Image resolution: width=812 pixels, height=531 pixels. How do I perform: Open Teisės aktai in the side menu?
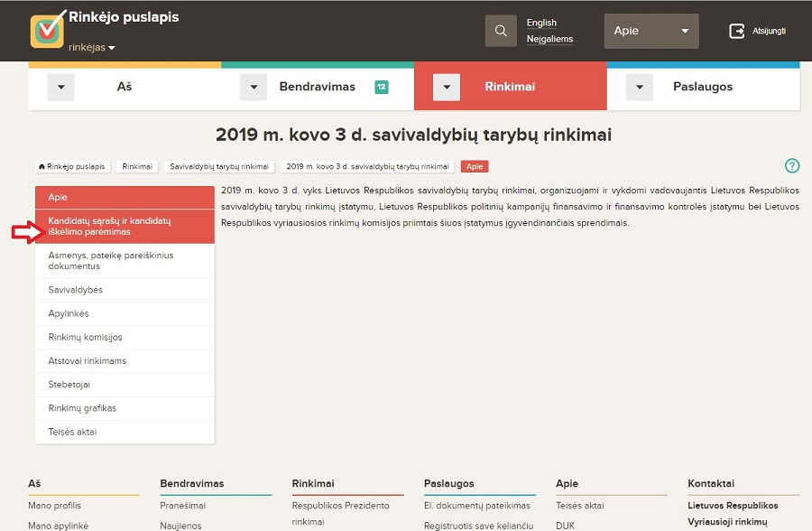(125, 432)
